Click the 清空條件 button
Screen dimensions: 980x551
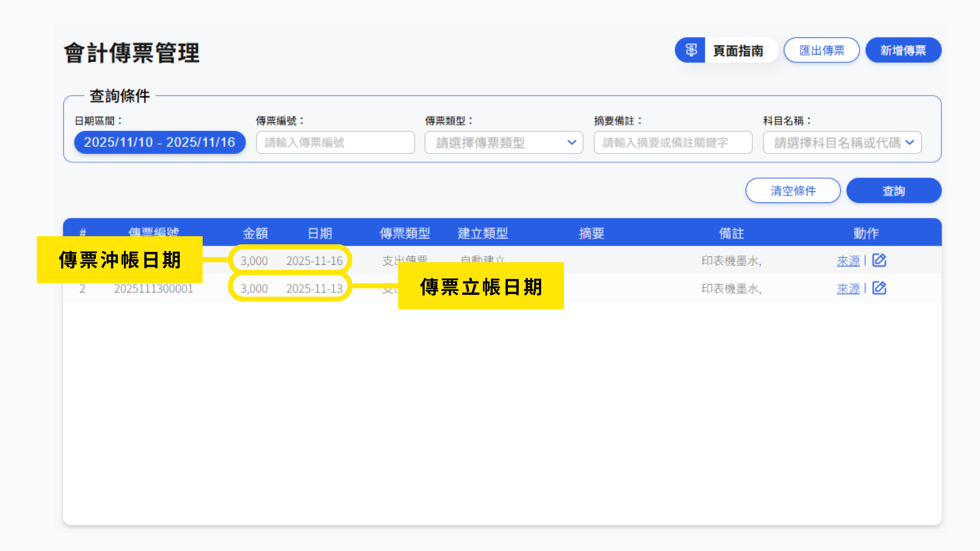click(793, 190)
